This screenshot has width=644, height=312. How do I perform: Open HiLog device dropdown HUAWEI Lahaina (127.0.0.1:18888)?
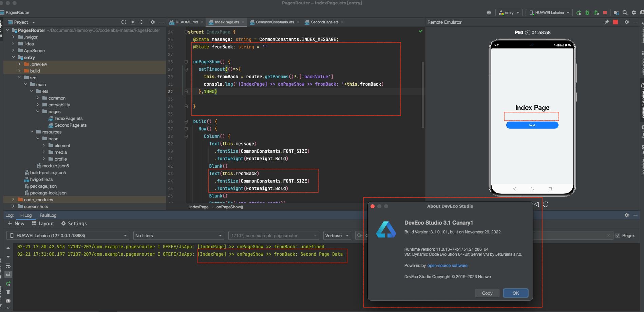(68, 235)
